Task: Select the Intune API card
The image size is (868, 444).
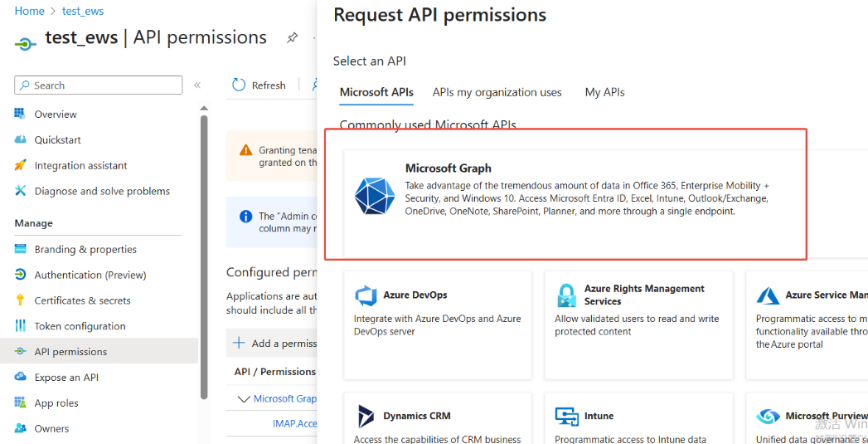Action: [x=638, y=419]
